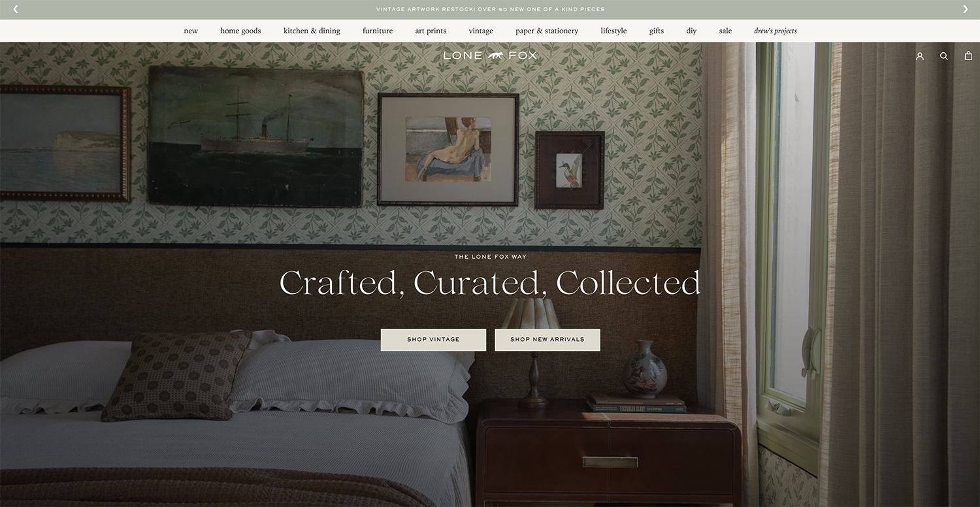Image resolution: width=980 pixels, height=507 pixels.
Task: Open the new menu item
Action: tap(191, 31)
